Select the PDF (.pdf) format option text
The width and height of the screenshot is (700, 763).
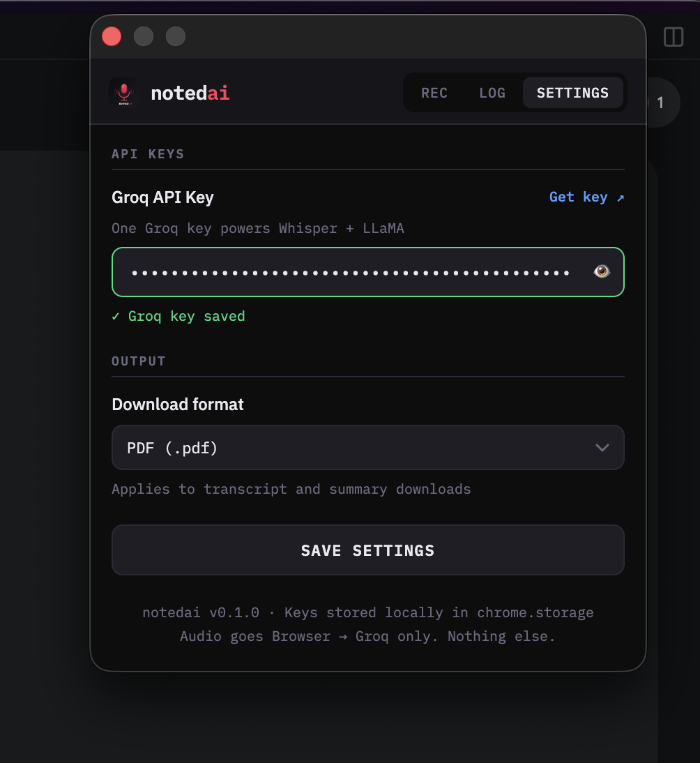coord(172,448)
